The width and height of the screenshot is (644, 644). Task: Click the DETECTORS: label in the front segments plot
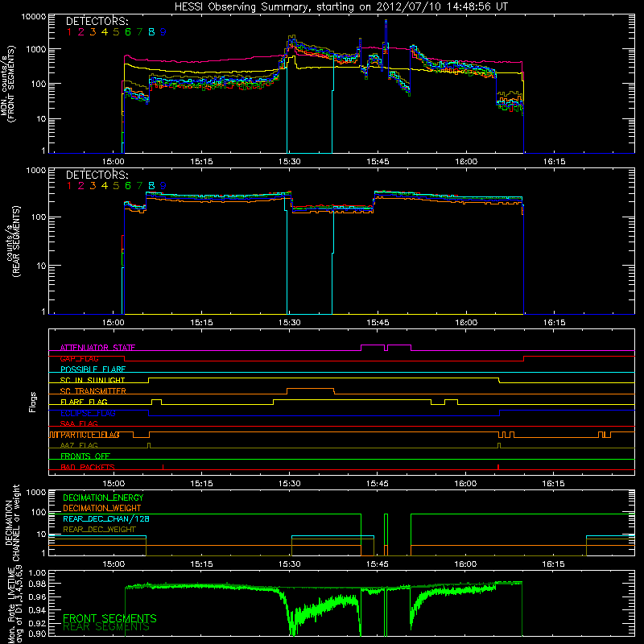click(x=97, y=21)
